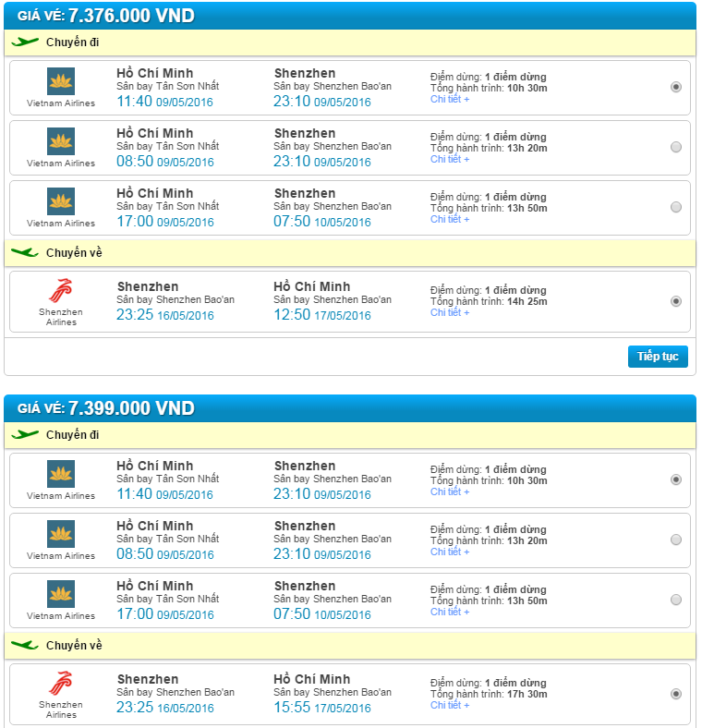The height and width of the screenshot is (728, 702).
Task: Click departing plane icon in 7.399.000 VND fare
Action: click(25, 434)
